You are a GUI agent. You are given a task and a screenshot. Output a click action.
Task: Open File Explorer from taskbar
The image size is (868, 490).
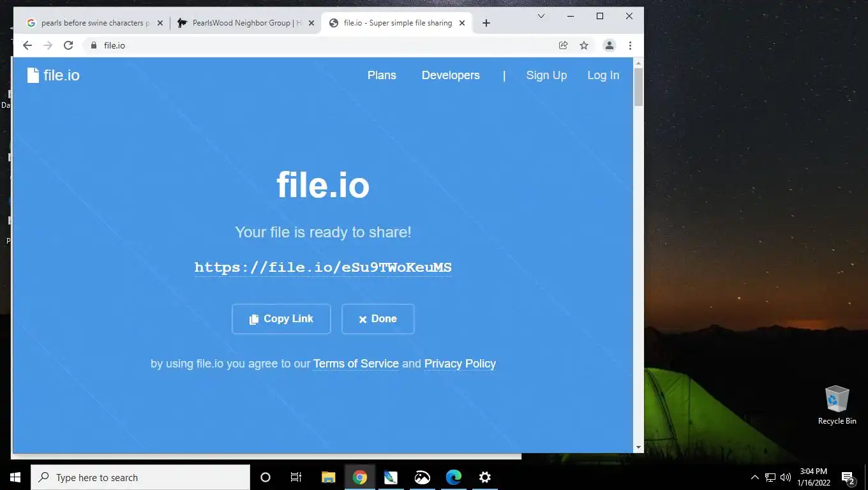[x=328, y=477]
